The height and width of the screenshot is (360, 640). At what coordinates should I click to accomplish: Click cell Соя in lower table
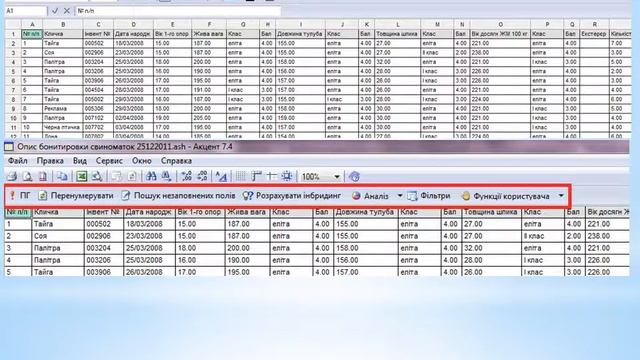[x=58, y=236]
